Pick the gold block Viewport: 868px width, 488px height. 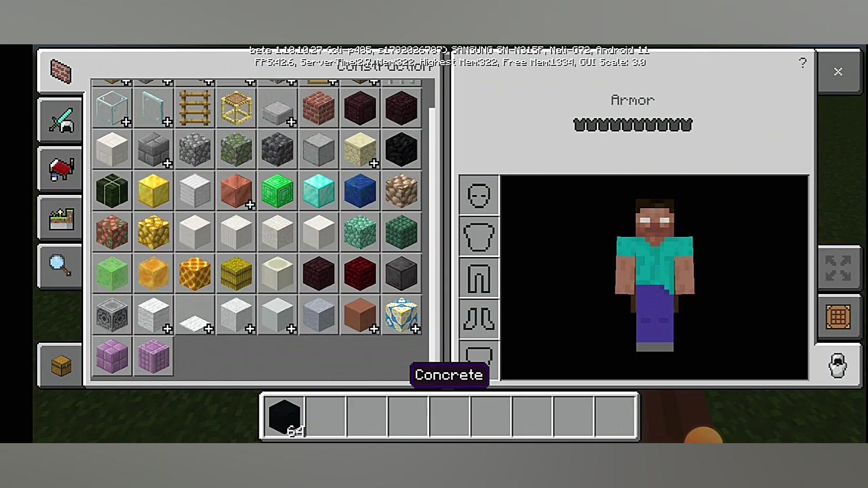(x=154, y=191)
